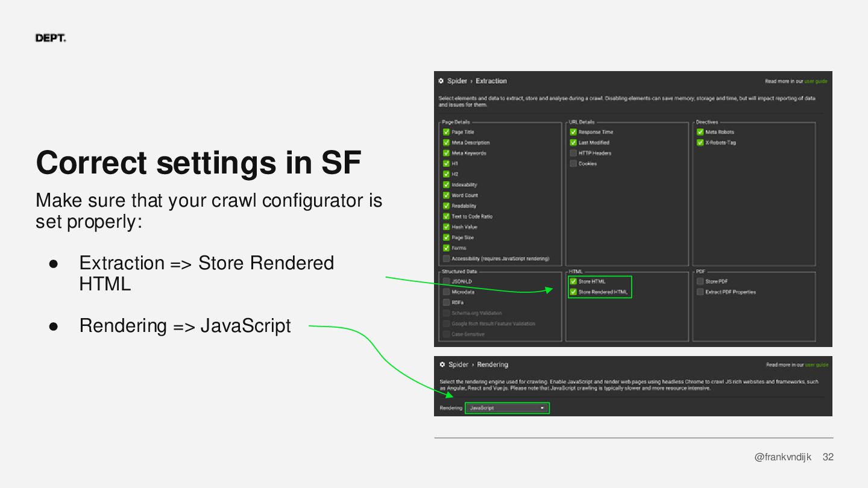Uncheck the Meta Keywords checkbox

(446, 153)
